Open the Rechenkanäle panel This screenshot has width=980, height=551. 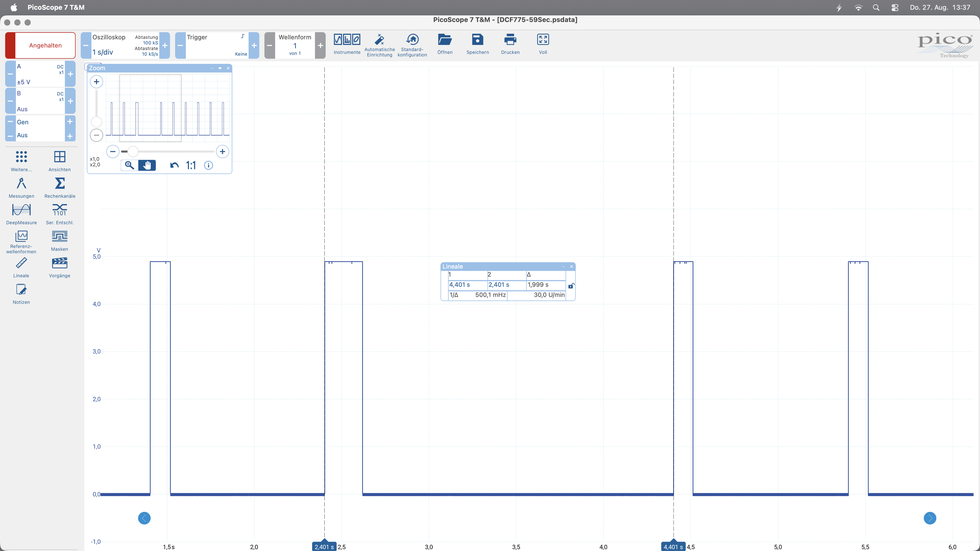tap(60, 188)
